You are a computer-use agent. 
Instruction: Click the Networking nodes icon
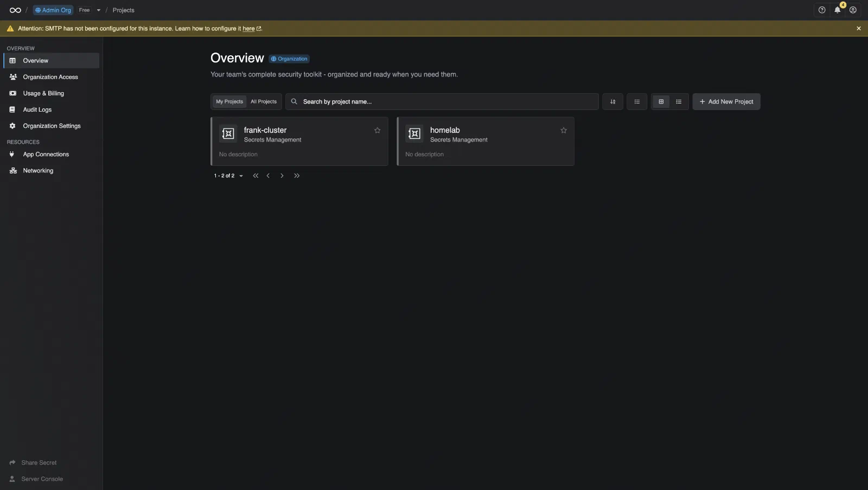tap(13, 171)
